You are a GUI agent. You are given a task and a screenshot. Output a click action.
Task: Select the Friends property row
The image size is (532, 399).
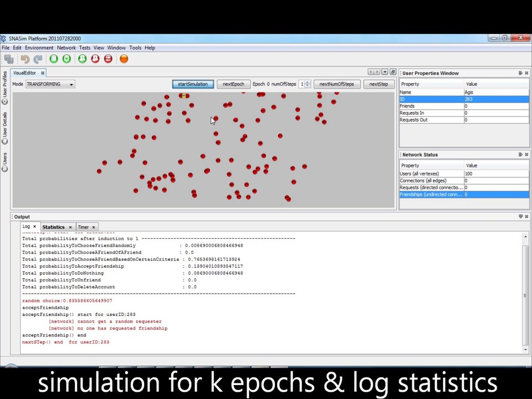[464, 106]
